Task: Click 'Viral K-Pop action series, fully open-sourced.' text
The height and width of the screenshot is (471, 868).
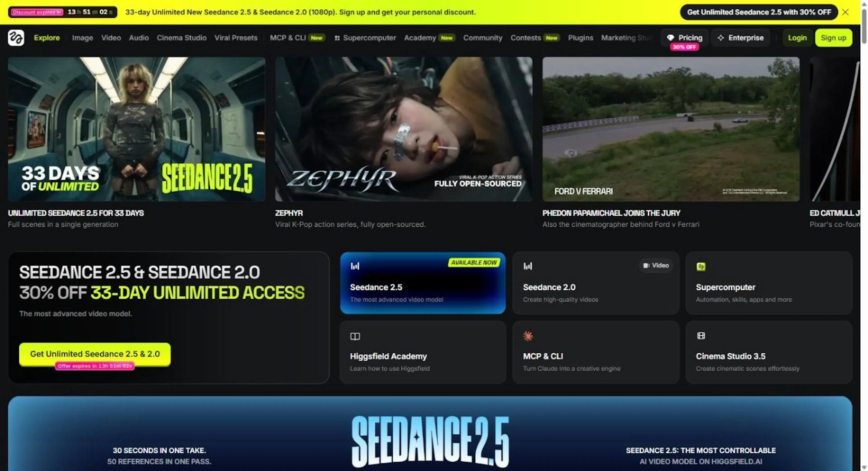Action: pos(350,225)
